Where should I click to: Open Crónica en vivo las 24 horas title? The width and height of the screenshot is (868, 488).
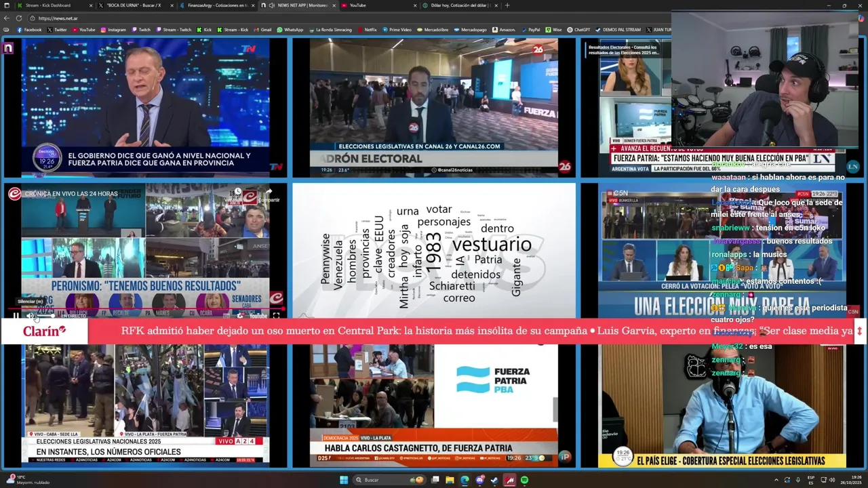[71, 194]
